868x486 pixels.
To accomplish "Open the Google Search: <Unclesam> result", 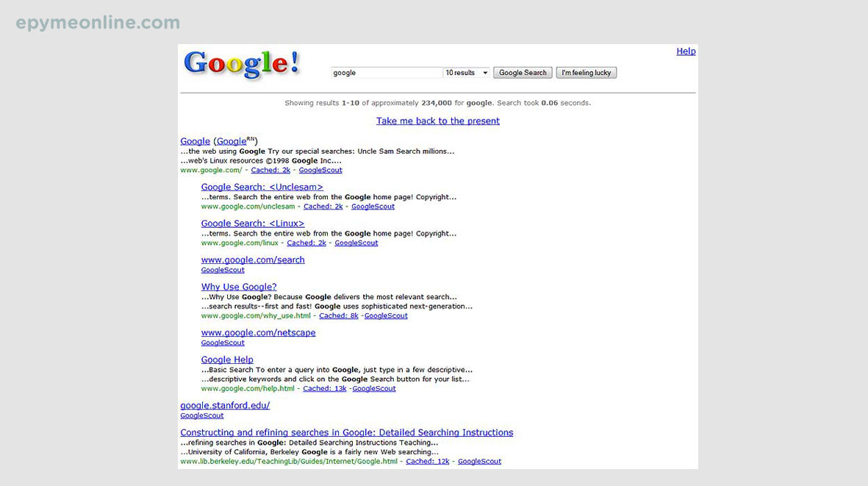I will [x=262, y=187].
